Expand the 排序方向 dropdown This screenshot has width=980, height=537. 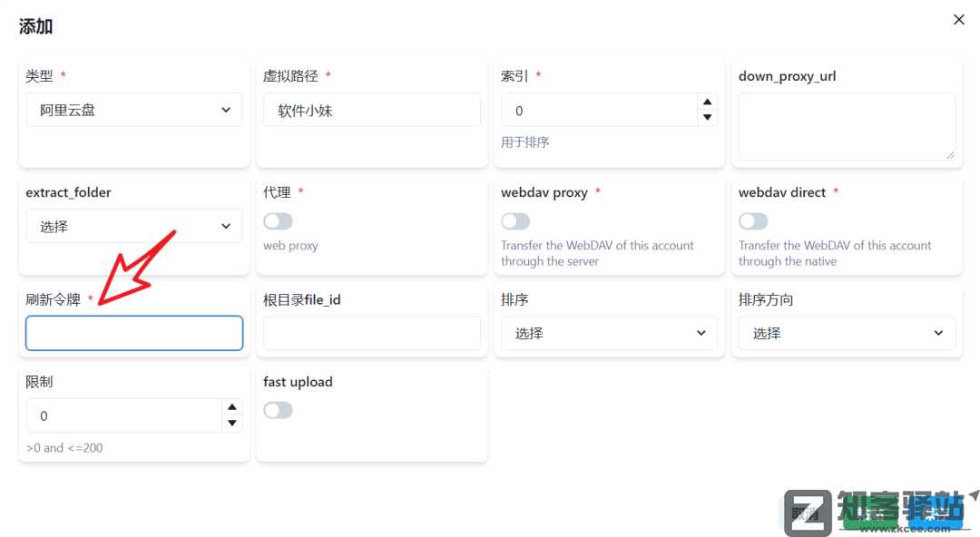pos(847,333)
